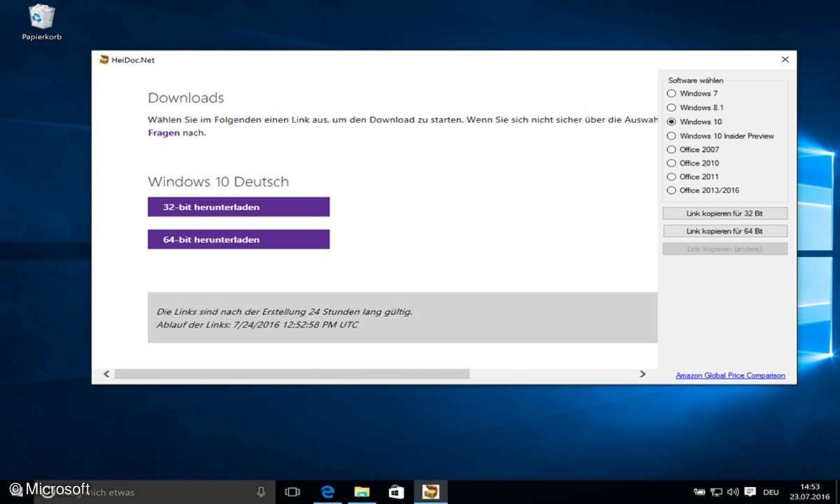This screenshot has height=504, width=840.
Task: Click Link kopieren für 32 Bit
Action: [725, 213]
